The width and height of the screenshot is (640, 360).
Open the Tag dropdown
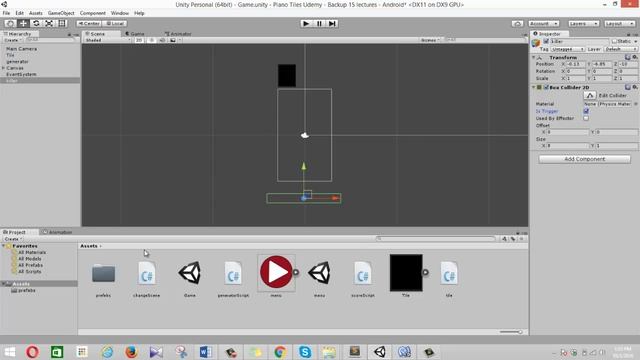[x=568, y=49]
